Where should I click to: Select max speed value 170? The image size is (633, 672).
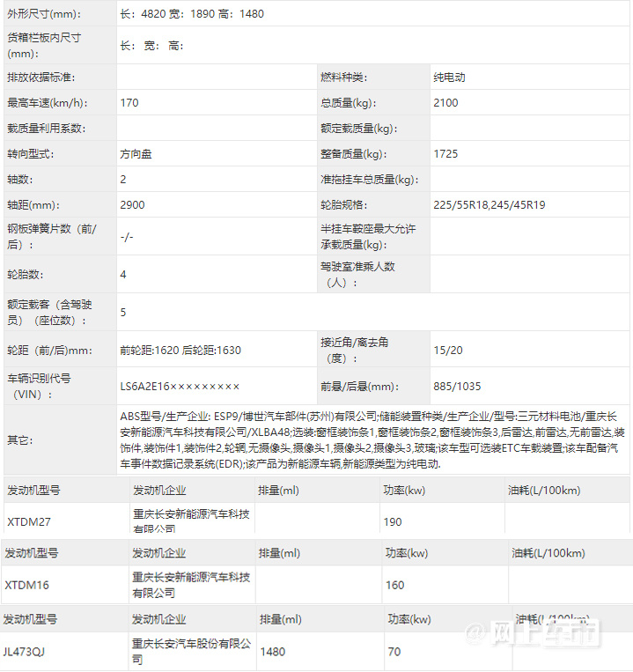pyautogui.click(x=129, y=102)
